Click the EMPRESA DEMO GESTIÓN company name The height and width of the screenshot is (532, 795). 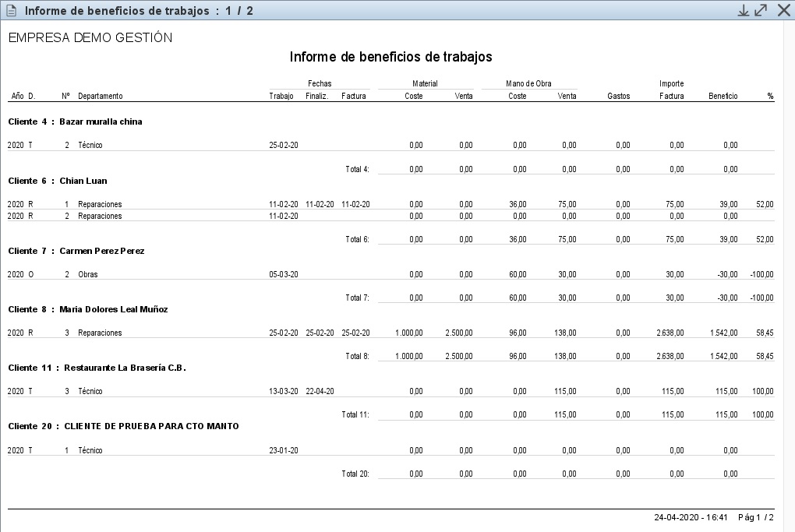(x=90, y=37)
